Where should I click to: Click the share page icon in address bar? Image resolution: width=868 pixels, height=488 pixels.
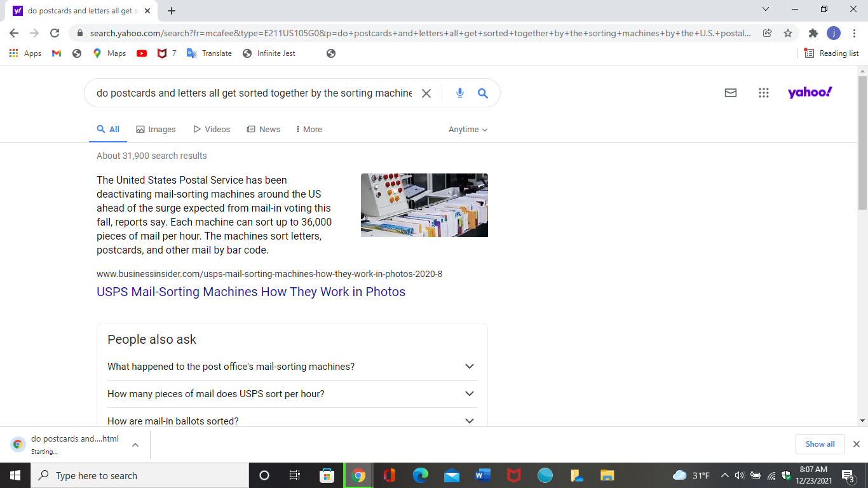point(768,33)
